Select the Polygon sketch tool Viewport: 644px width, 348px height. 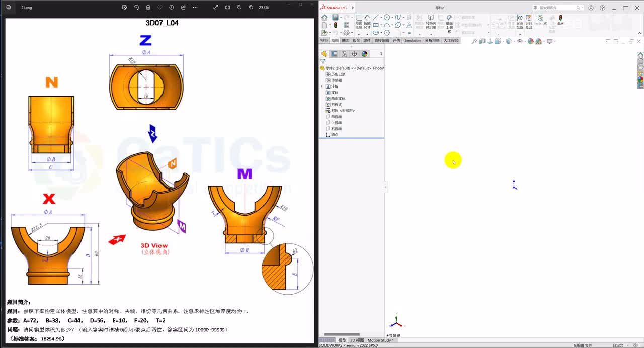(x=386, y=33)
